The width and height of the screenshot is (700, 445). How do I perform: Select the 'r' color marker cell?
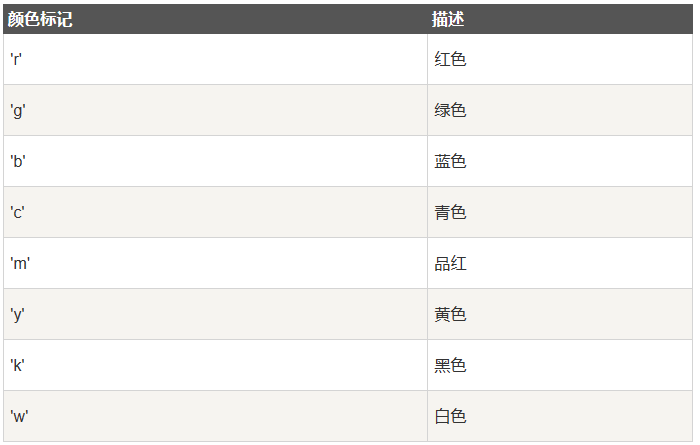pos(17,60)
